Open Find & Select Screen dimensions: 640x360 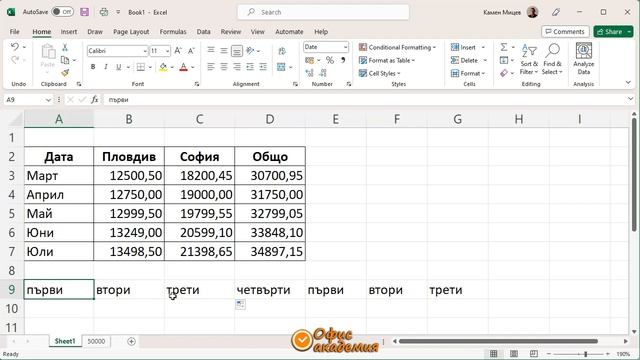[552, 60]
